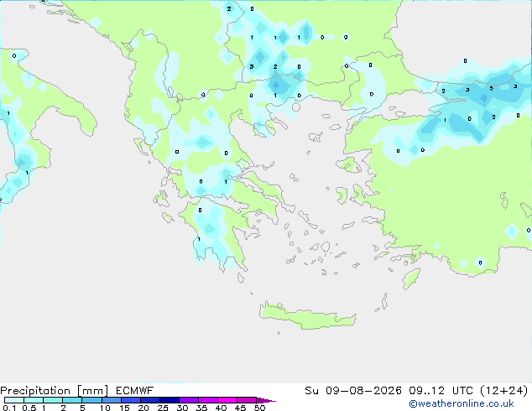The width and height of the screenshot is (532, 411).
Task: Click the island of Rhodes on the map
Action: tap(411, 278)
